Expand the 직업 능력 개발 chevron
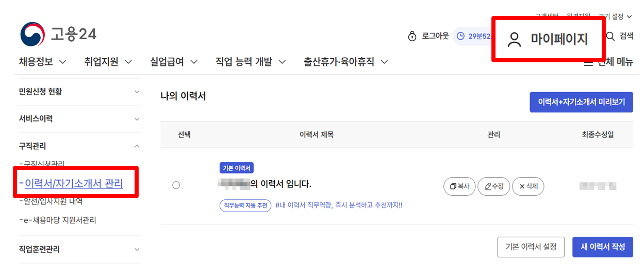The width and height of the screenshot is (644, 278). 282,62
